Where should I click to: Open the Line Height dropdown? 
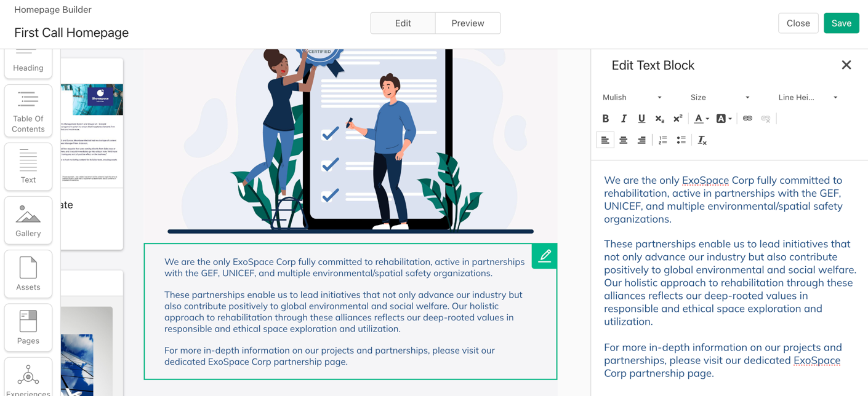pyautogui.click(x=808, y=97)
